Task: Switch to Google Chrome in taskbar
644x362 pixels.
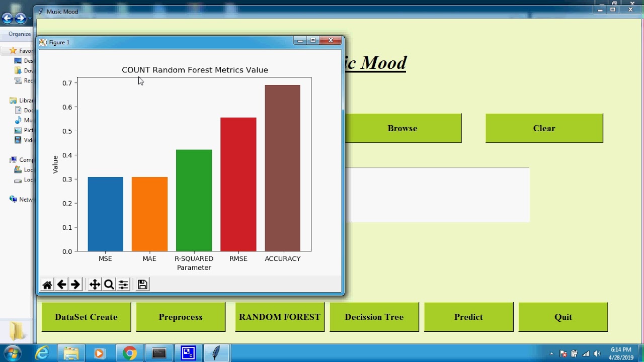Action: point(130,353)
